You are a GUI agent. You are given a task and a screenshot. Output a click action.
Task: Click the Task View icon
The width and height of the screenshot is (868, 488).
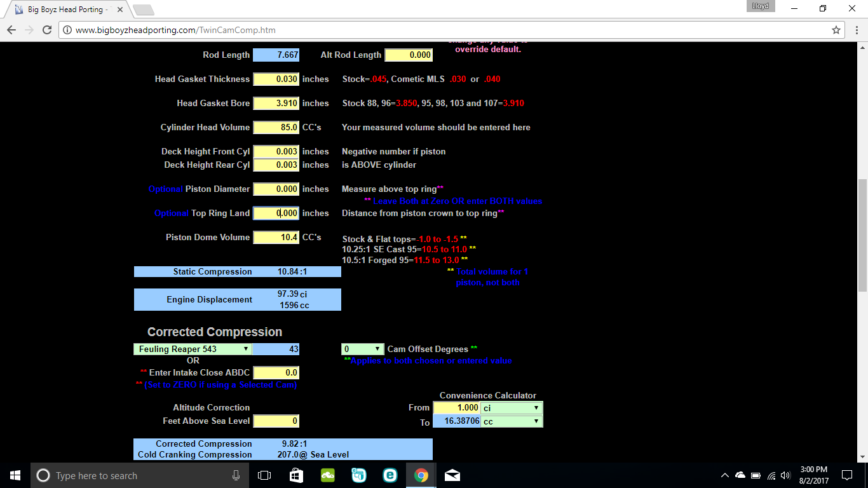(x=264, y=475)
